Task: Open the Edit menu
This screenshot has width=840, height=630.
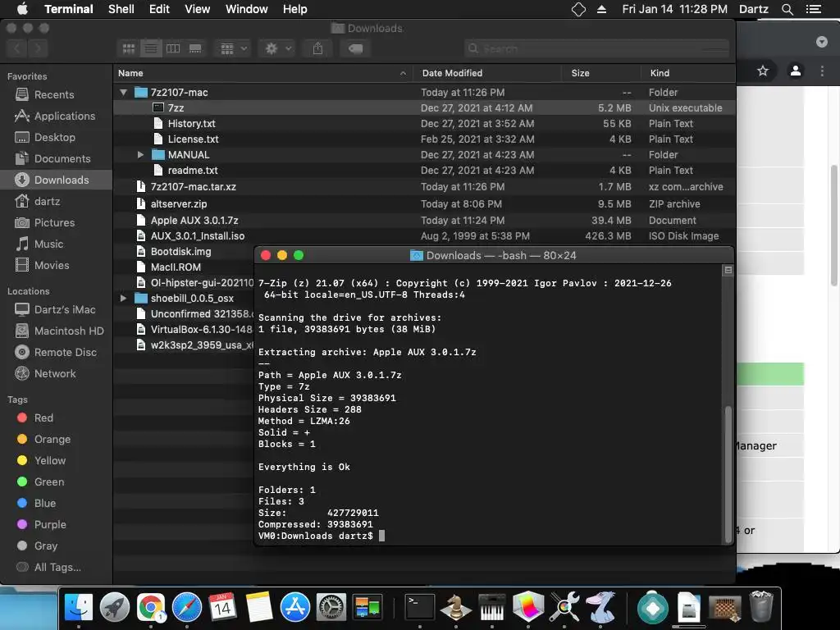Action: click(x=159, y=9)
